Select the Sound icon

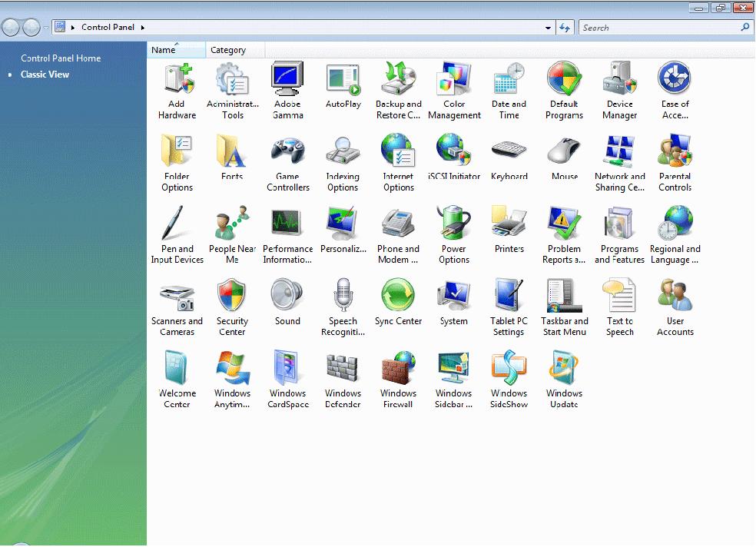(x=287, y=302)
